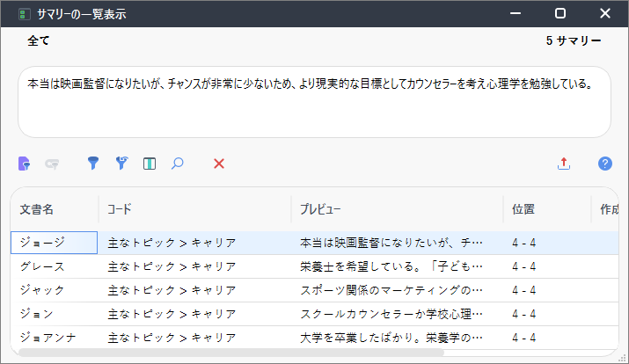Select the ジョアンナ summary row
The width and height of the screenshot is (629, 364).
(315, 338)
